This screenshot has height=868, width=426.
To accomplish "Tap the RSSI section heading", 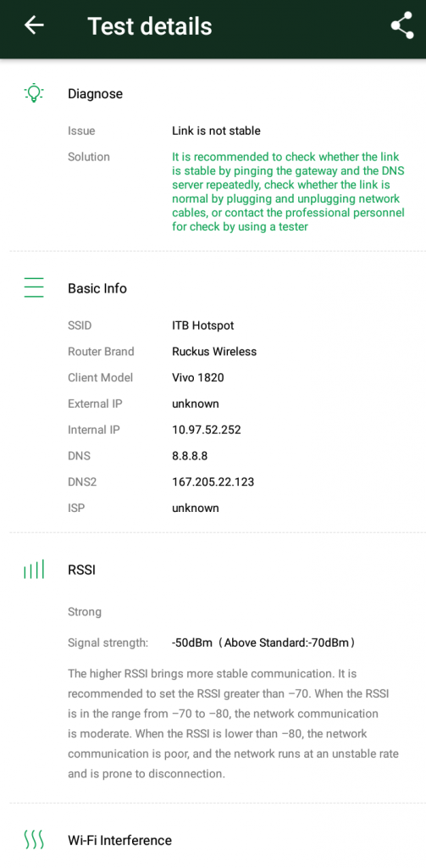I will click(81, 570).
